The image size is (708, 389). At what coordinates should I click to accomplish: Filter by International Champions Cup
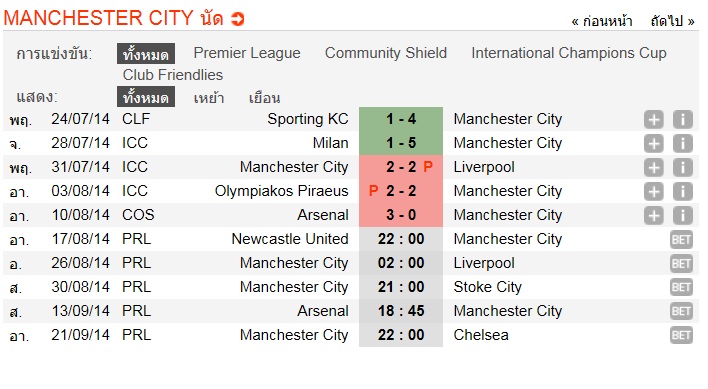pos(569,53)
